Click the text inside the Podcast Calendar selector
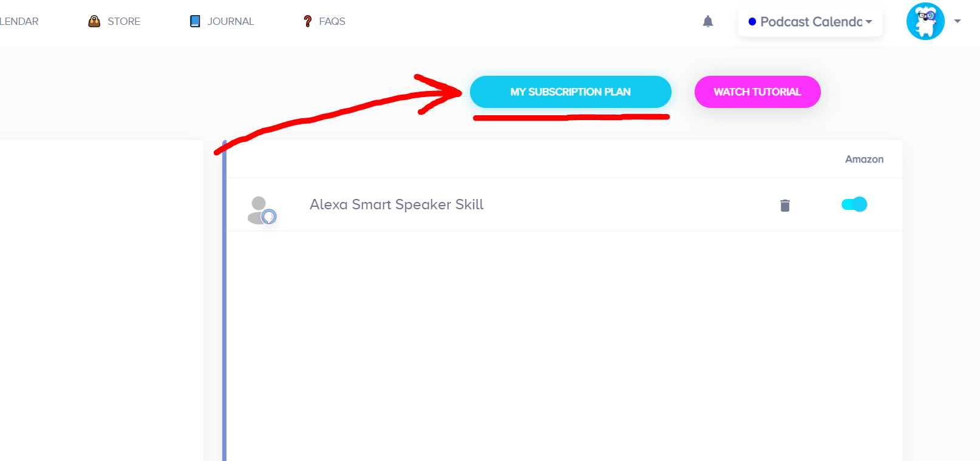 [x=811, y=22]
